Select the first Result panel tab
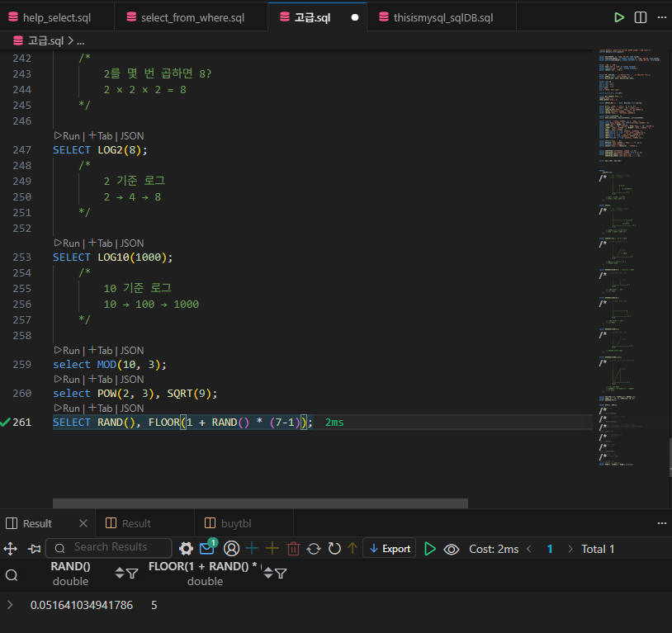Image resolution: width=672 pixels, height=633 pixels. [37, 523]
